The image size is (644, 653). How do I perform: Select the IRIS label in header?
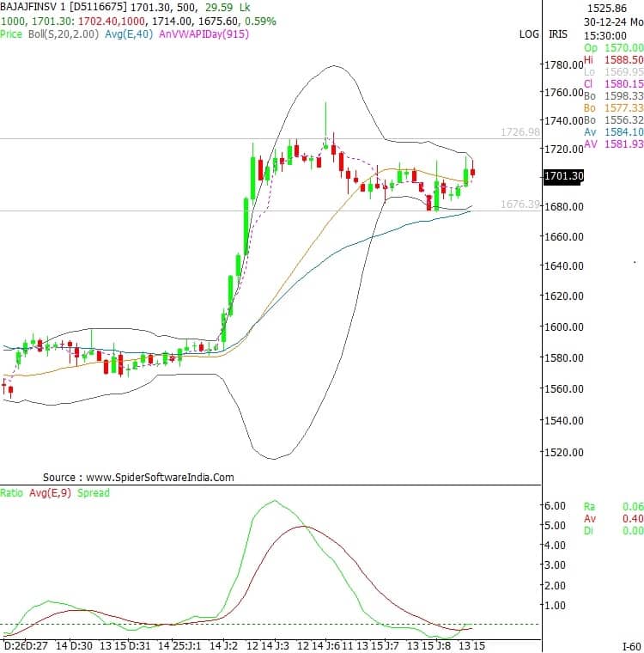[x=557, y=34]
